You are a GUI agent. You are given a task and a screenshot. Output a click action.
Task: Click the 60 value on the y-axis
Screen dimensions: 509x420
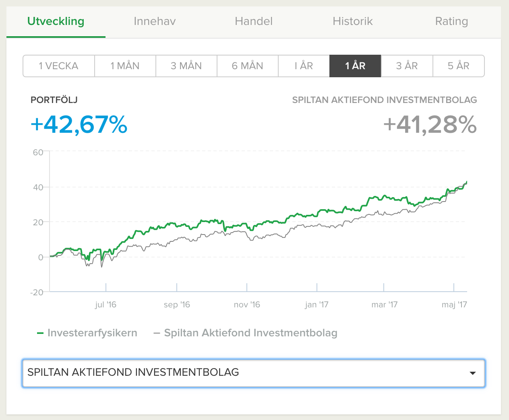pyautogui.click(x=38, y=152)
